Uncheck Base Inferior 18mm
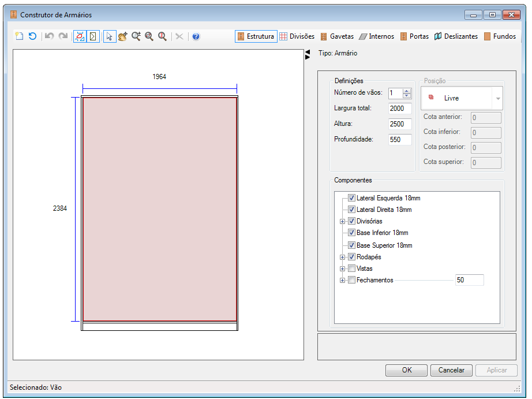Viewport: 532px width, 399px height. point(351,232)
